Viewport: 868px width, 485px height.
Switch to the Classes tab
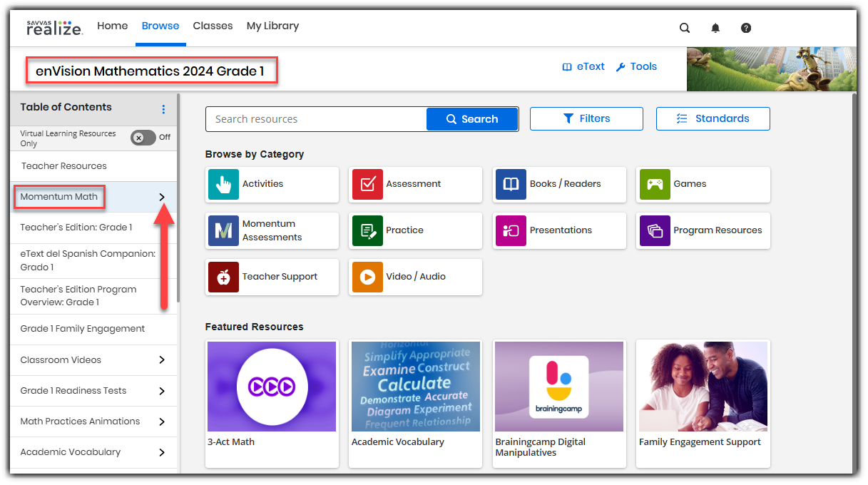213,26
